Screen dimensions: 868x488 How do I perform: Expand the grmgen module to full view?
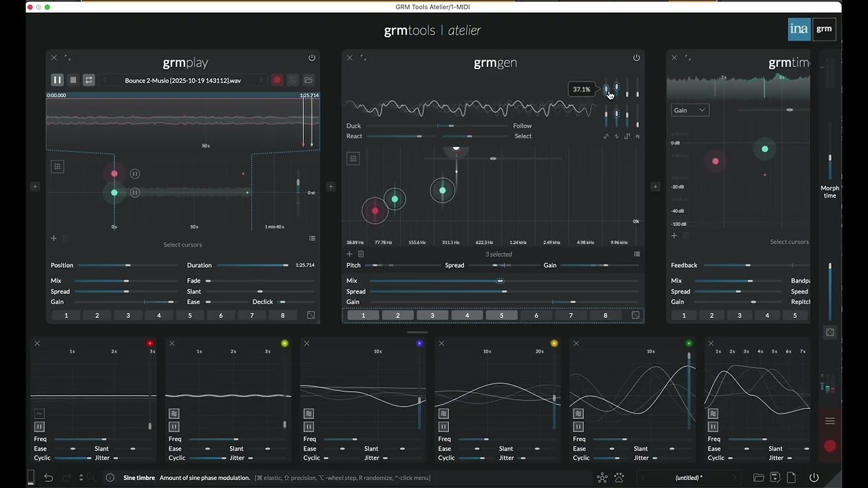[363, 58]
